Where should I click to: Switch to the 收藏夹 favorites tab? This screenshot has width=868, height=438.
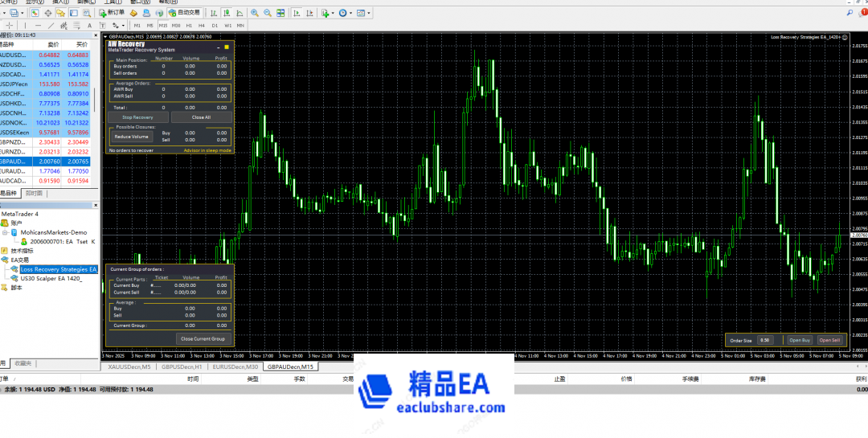coord(23,363)
